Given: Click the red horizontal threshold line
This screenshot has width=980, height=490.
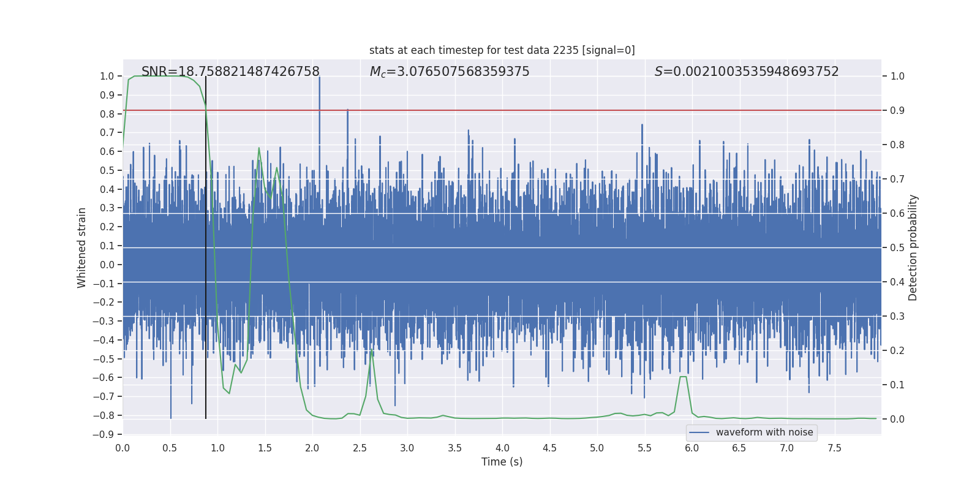Looking at the screenshot, I should click(x=551, y=110).
